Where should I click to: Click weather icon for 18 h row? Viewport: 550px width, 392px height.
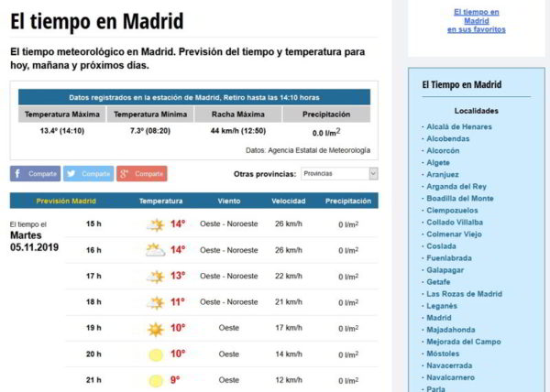pos(156,302)
